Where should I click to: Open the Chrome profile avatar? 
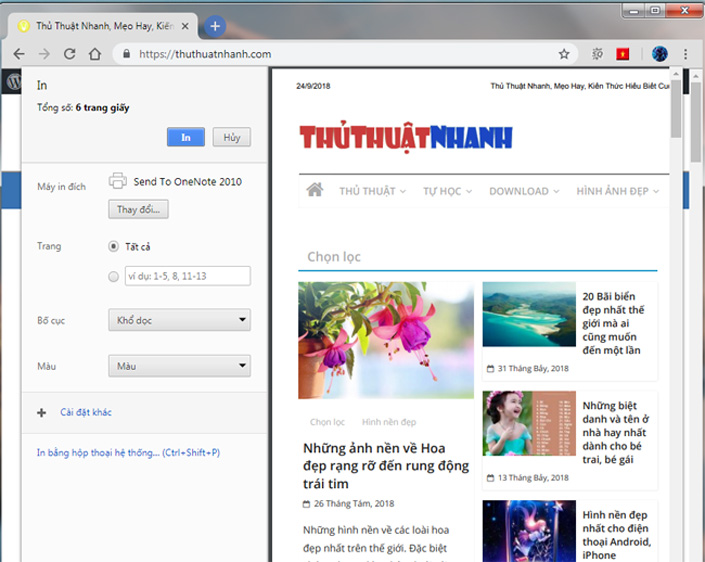(660, 54)
